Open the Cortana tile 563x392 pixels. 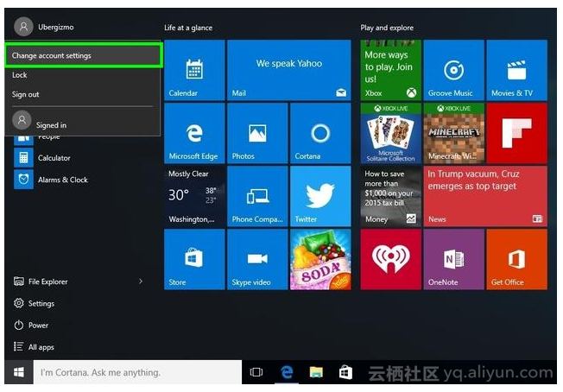point(320,133)
